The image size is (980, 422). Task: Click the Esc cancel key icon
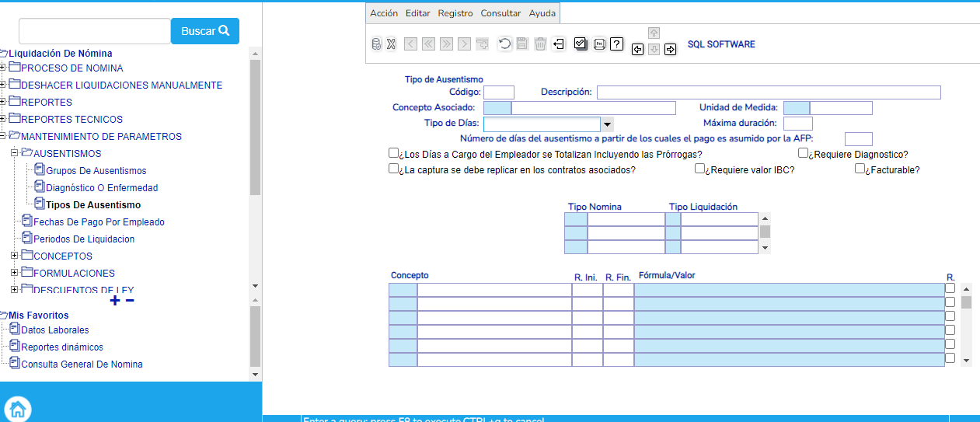(x=599, y=44)
